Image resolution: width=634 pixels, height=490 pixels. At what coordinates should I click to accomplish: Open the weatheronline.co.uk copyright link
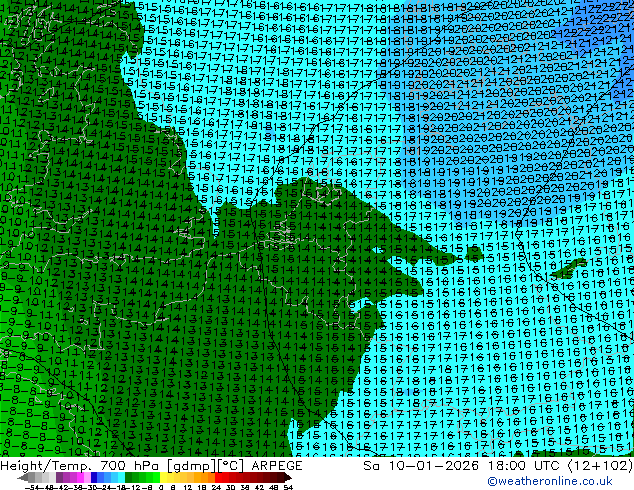pos(550,481)
